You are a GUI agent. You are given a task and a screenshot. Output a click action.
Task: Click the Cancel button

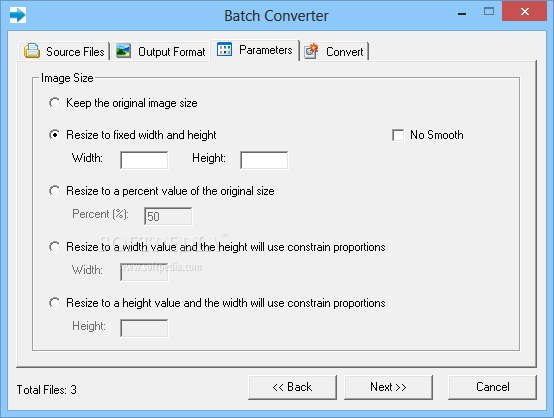click(492, 387)
